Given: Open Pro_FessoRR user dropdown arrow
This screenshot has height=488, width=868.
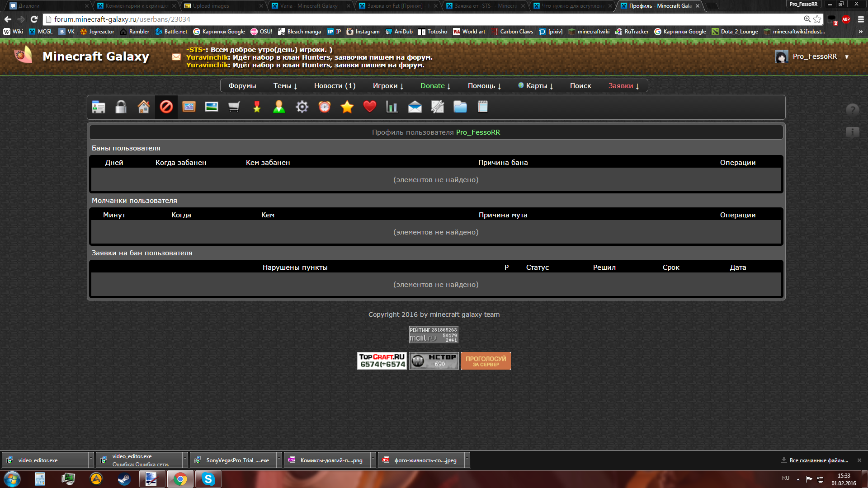Looking at the screenshot, I should pyautogui.click(x=847, y=57).
